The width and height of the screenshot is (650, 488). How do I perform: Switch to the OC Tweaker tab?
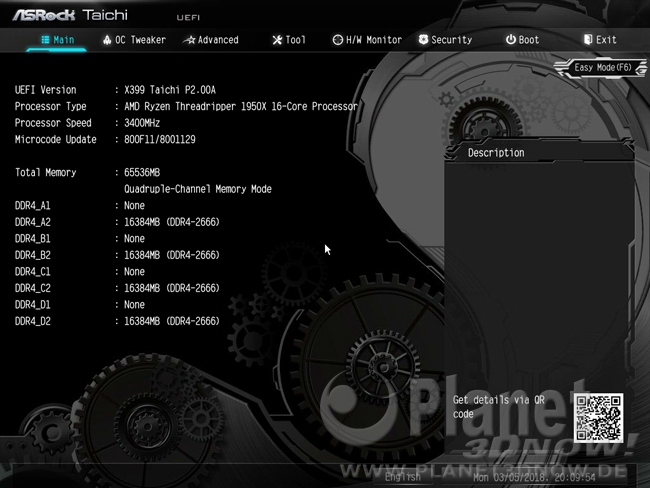point(134,40)
